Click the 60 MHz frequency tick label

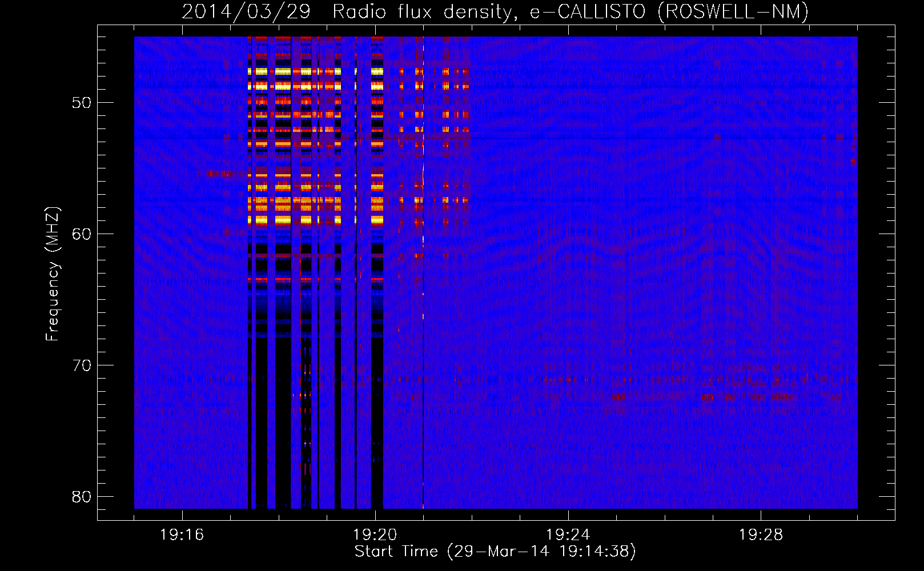[82, 234]
